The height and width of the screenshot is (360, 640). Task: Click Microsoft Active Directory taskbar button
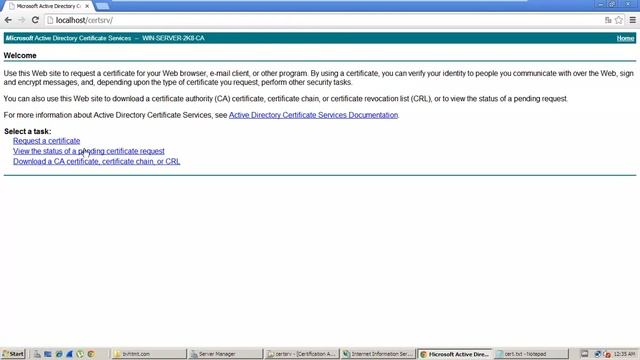click(455, 354)
